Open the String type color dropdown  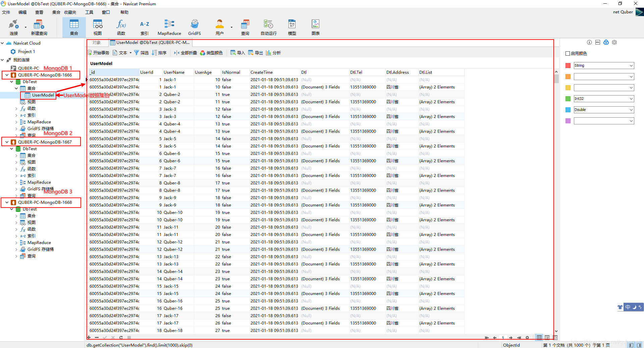click(604, 65)
